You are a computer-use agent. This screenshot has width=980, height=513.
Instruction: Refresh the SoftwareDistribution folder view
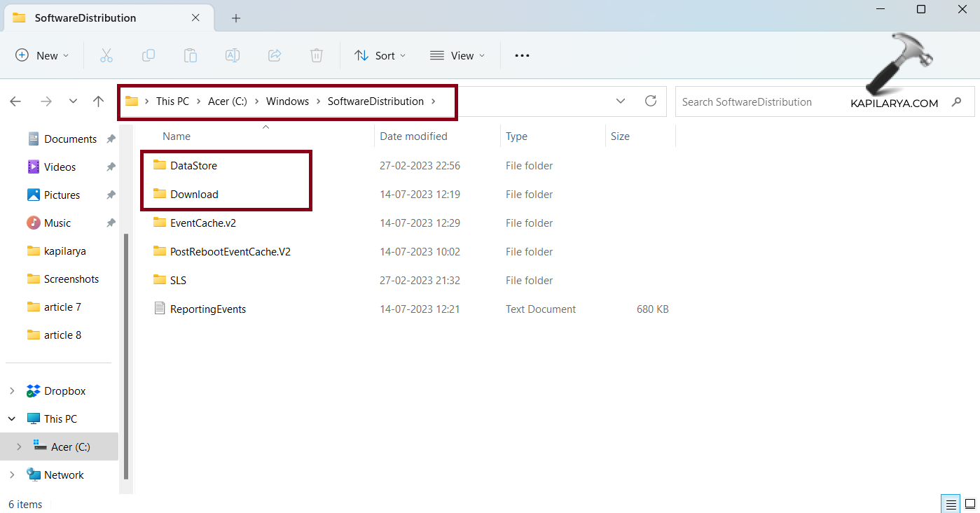(x=651, y=101)
